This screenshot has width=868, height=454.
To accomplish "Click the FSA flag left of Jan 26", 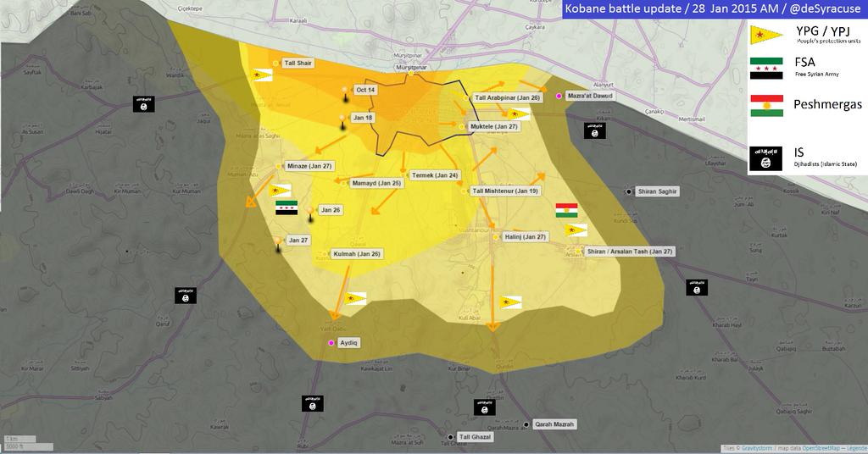I will [287, 209].
